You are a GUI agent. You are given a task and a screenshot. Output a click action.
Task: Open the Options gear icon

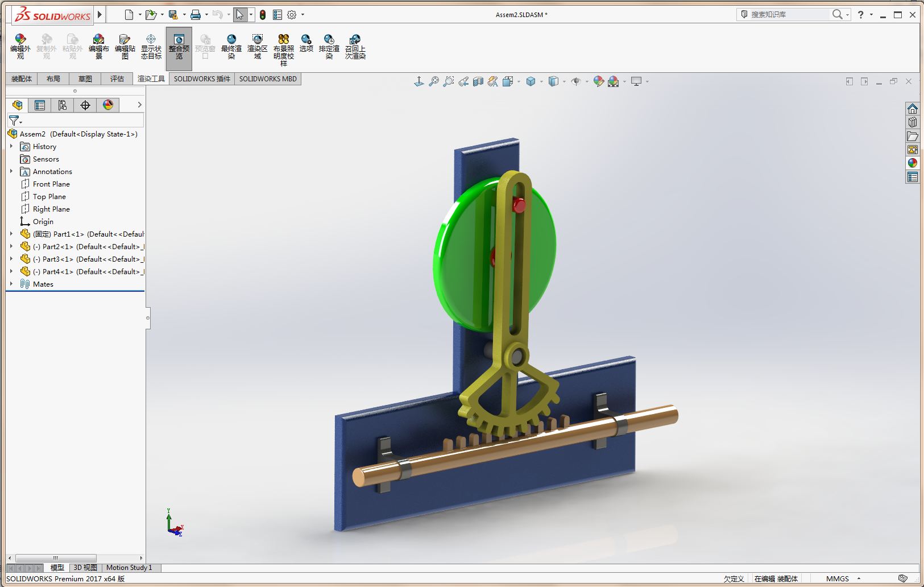pos(292,15)
